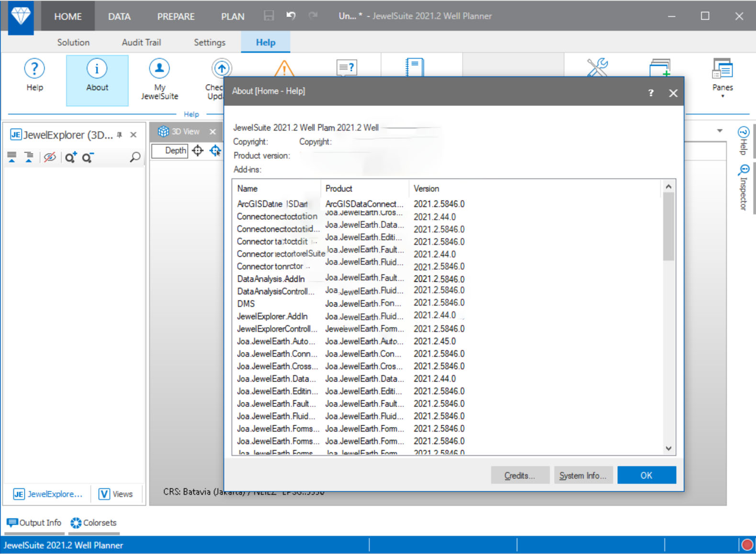Select the Help sub-tab

coord(265,42)
